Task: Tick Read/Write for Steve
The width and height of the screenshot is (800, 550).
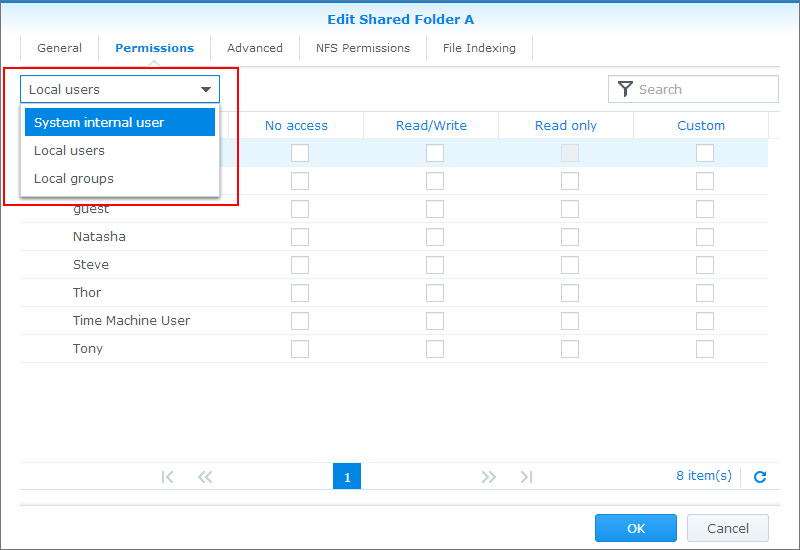Action: click(435, 265)
